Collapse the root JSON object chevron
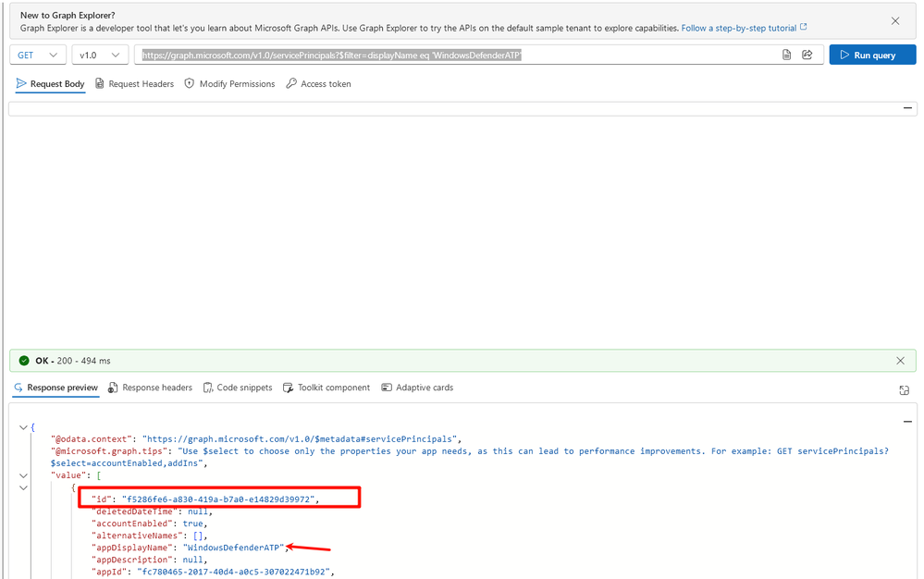This screenshot has height=579, width=924. 23,427
